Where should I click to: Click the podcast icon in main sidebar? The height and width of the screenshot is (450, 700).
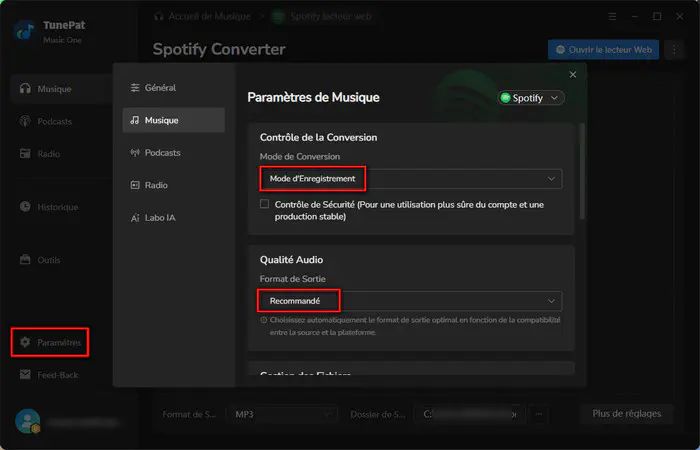pyautogui.click(x=25, y=121)
